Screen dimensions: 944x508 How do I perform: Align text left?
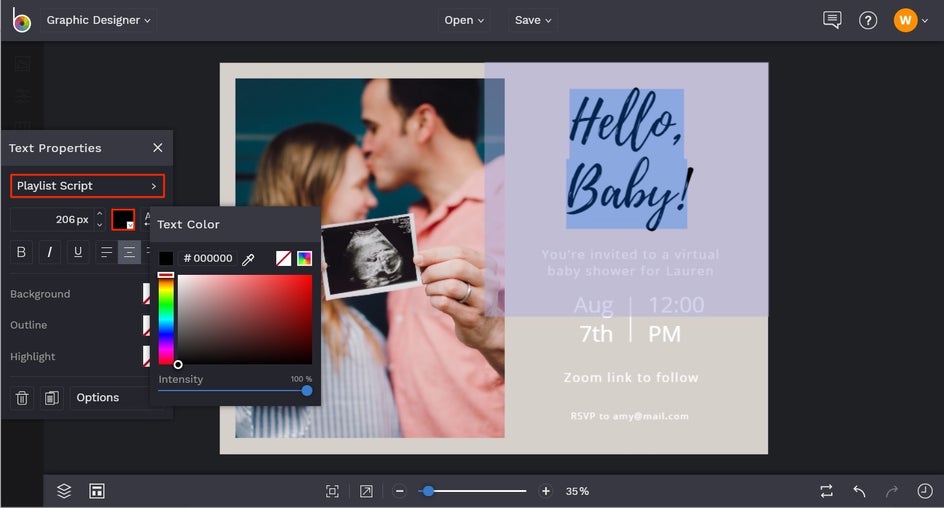[x=107, y=252]
